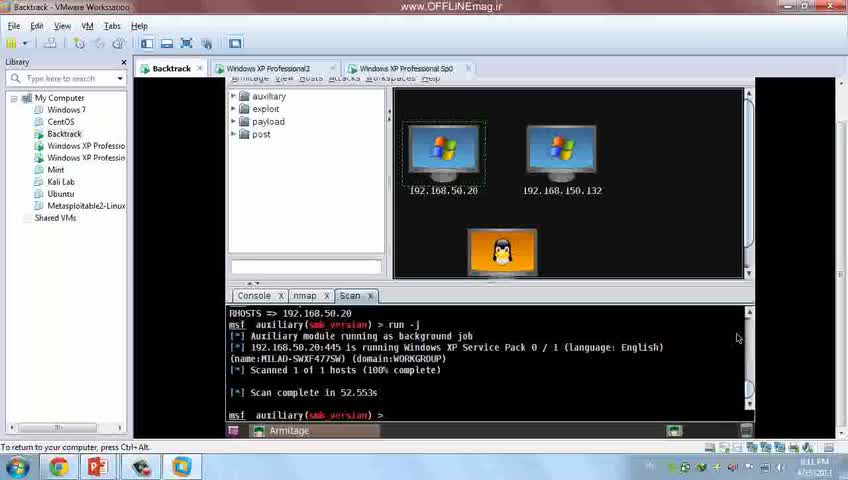Select Ubuntu in the library
Screen dimensions: 848x480
point(61,194)
